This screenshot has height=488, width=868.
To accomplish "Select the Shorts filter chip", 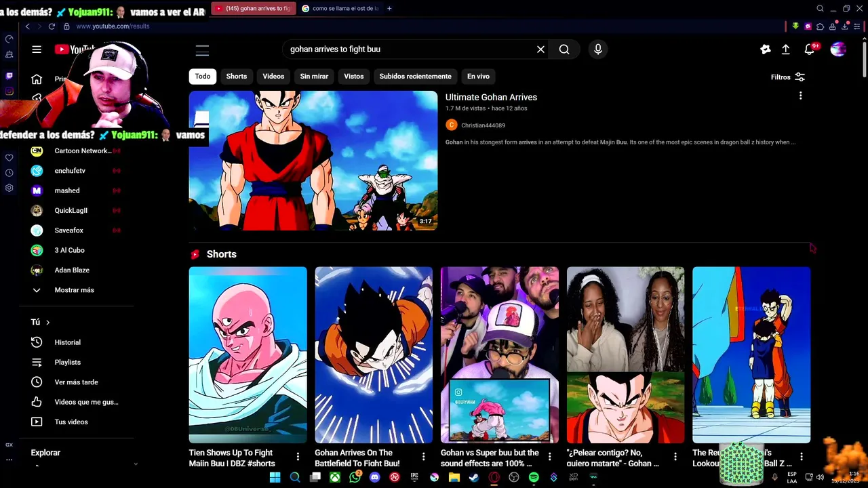I will pyautogui.click(x=236, y=77).
